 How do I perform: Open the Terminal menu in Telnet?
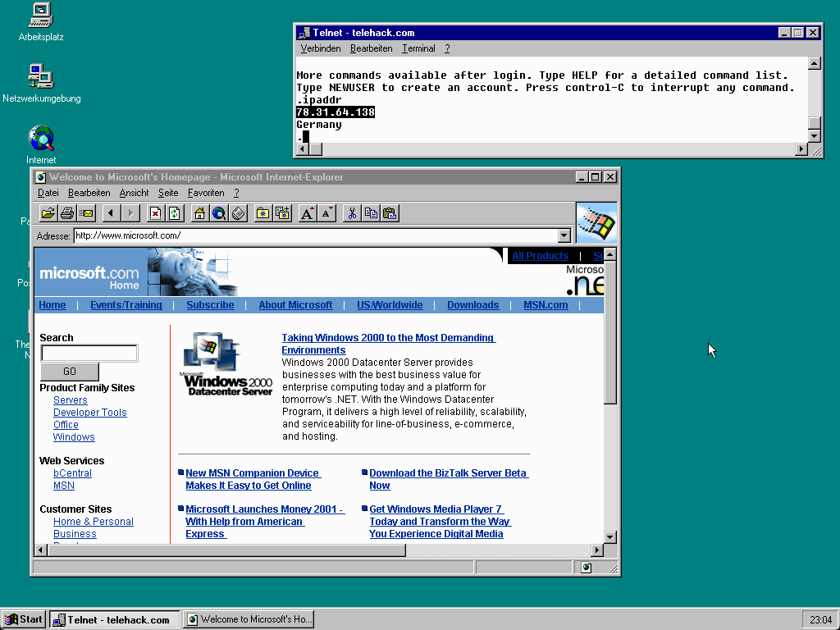[x=418, y=48]
